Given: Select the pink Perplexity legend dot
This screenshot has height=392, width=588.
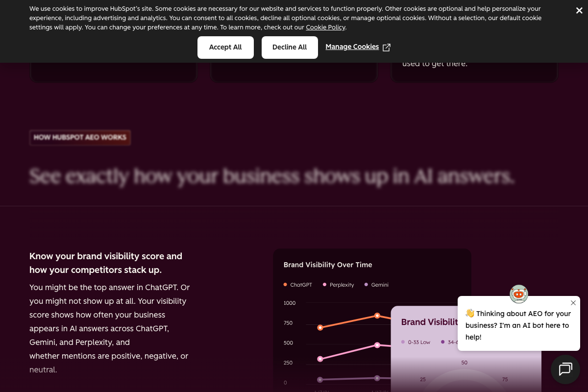Looking at the screenshot, I should click(324, 285).
